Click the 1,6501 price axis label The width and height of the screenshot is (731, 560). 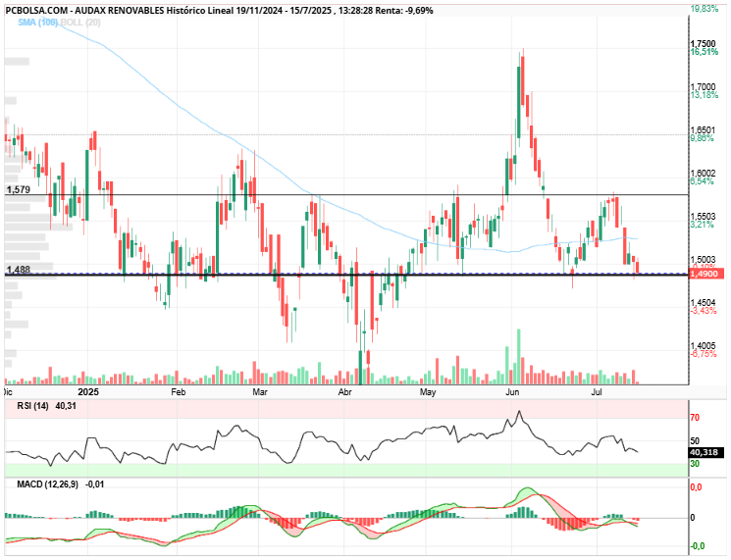703,130
